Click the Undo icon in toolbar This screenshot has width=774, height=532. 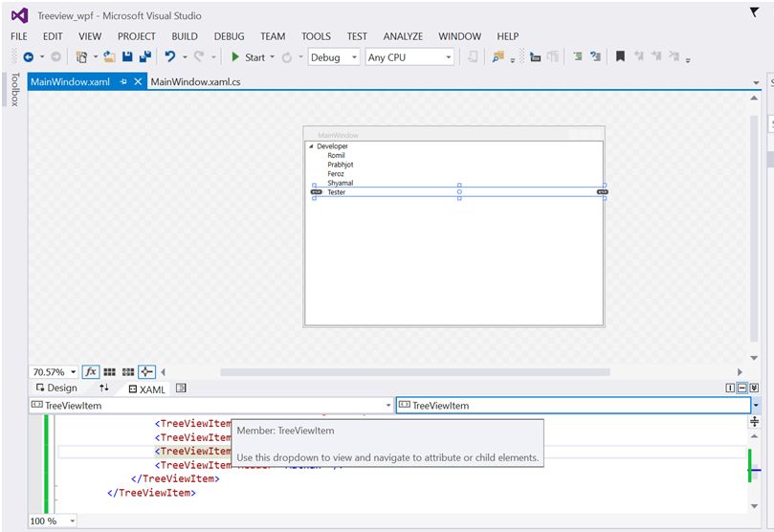pos(170,57)
